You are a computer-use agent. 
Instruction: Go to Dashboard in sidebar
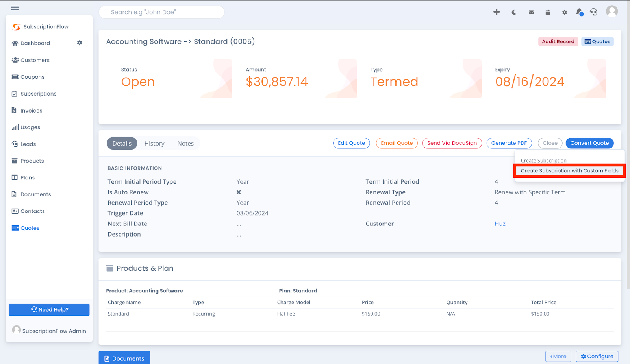tap(31, 43)
